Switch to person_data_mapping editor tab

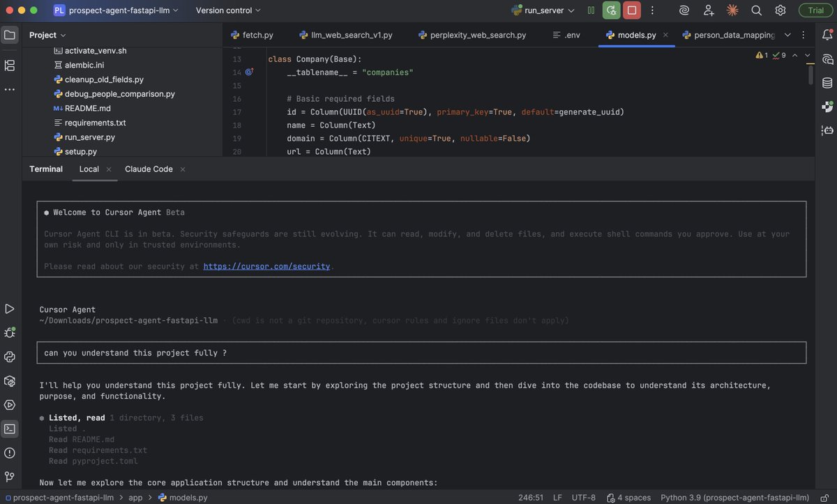click(727, 35)
